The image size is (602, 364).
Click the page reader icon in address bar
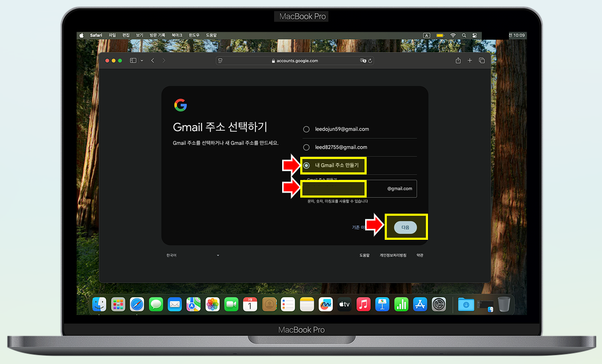[x=220, y=61]
